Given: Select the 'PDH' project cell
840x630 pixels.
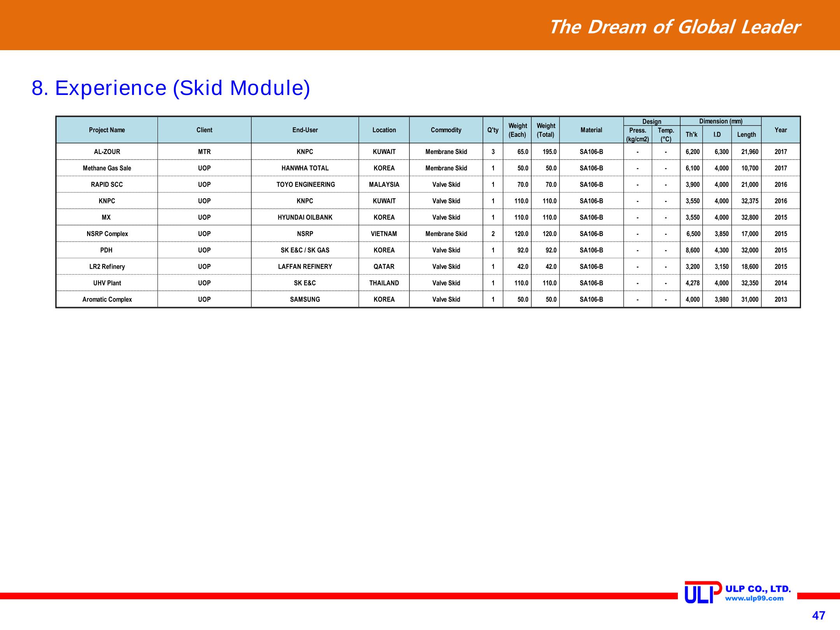Looking at the screenshot, I should 107,250.
